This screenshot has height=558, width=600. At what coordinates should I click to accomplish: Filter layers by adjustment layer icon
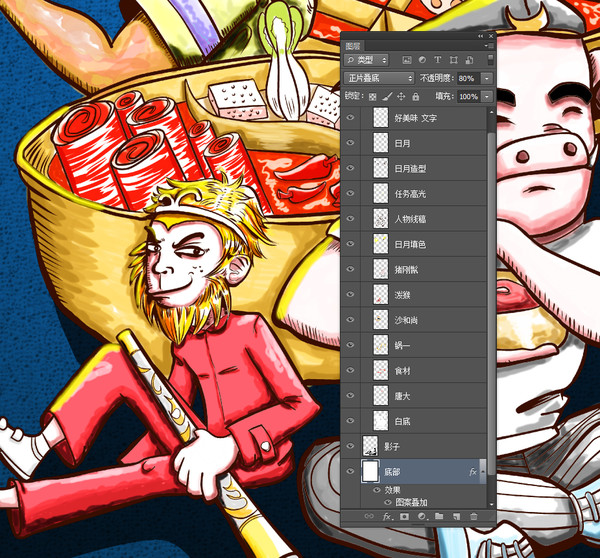point(422,60)
